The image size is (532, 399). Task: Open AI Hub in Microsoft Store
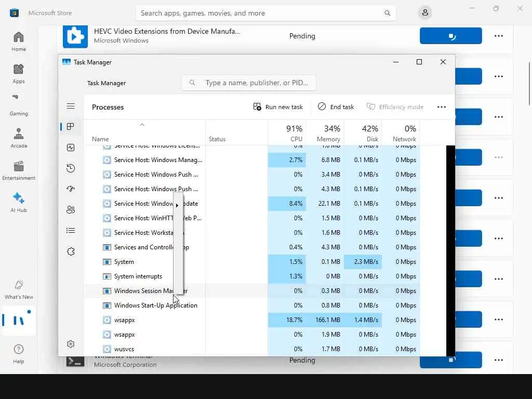click(18, 203)
